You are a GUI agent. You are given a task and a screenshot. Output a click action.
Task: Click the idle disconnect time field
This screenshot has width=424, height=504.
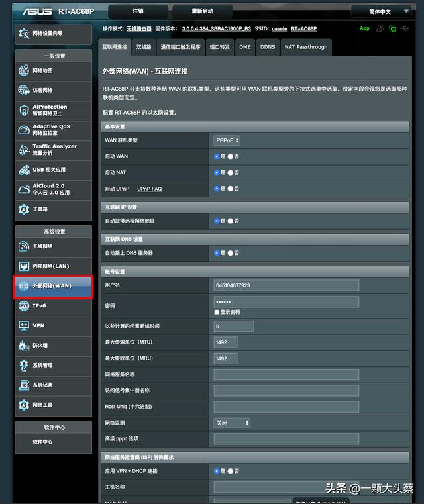[234, 327]
